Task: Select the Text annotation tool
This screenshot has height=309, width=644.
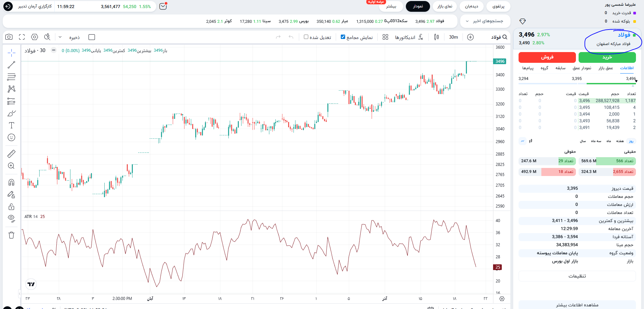Action: tap(11, 125)
